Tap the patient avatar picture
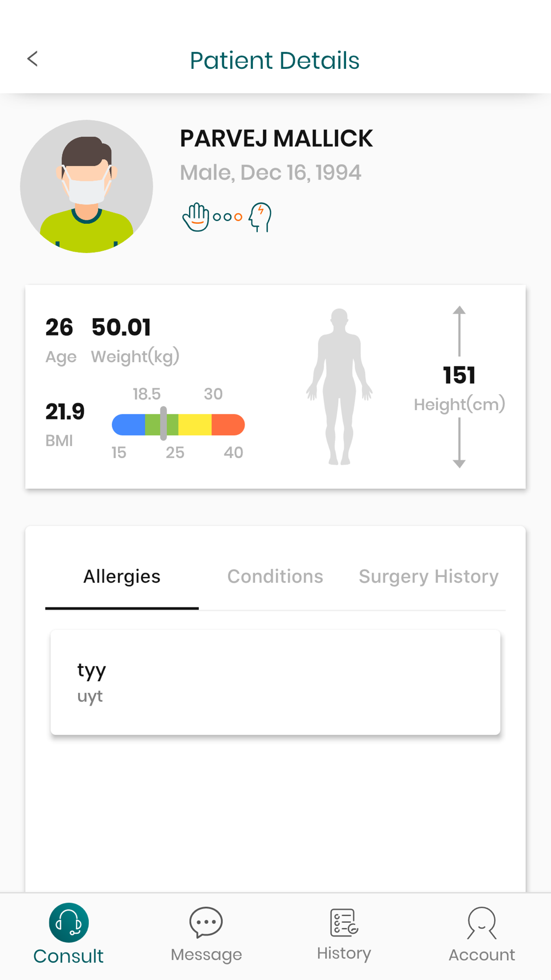Screen dimensions: 551x980 pyautogui.click(x=87, y=186)
